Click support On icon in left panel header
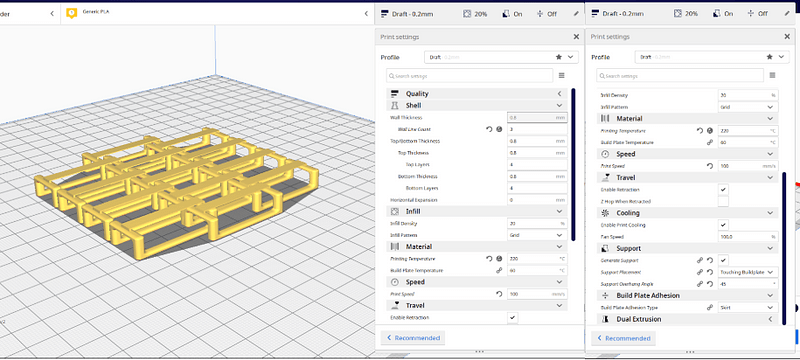800x360 pixels. [x=505, y=14]
